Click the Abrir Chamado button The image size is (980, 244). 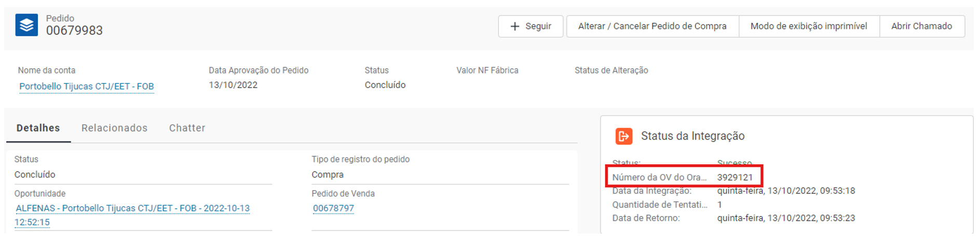point(921,26)
